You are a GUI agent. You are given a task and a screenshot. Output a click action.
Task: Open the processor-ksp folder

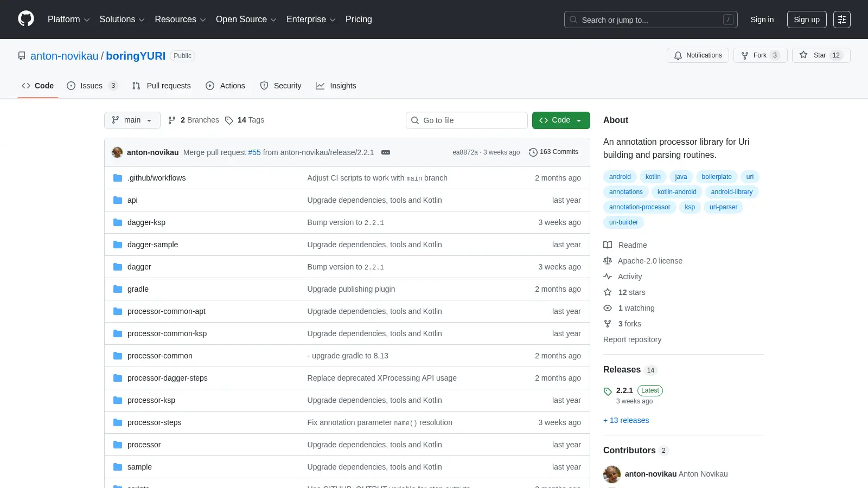[151, 400]
